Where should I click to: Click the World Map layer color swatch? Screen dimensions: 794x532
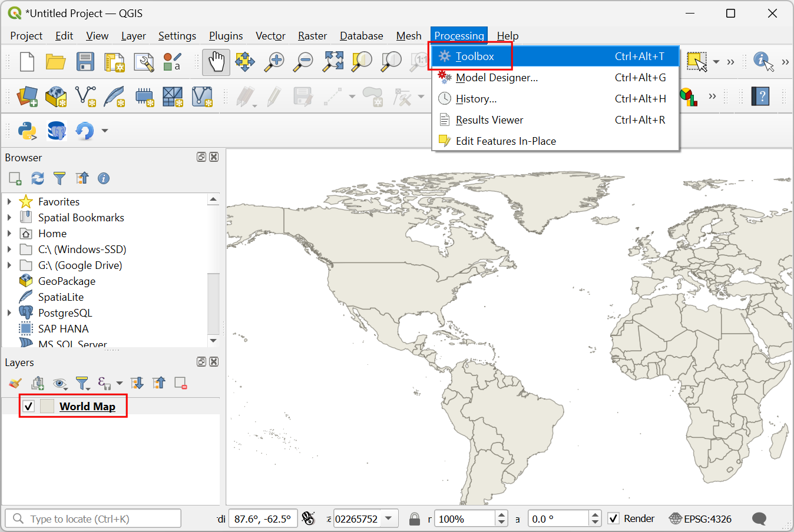(x=47, y=407)
